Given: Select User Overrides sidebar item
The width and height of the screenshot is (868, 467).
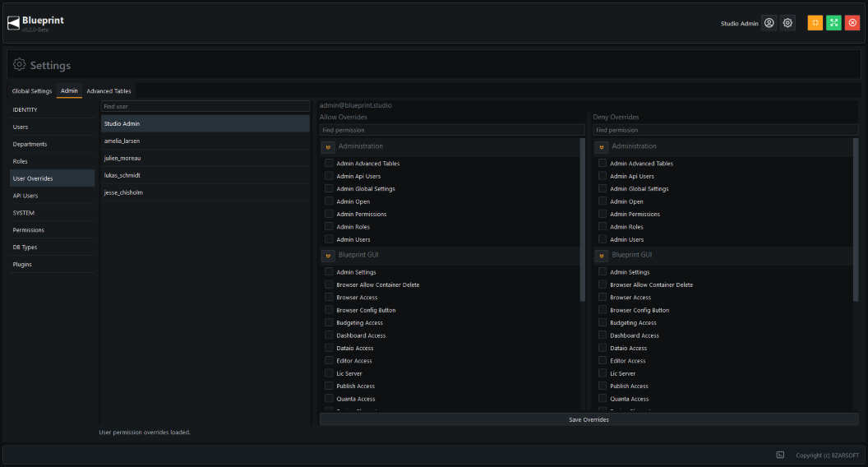Looking at the screenshot, I should [52, 178].
